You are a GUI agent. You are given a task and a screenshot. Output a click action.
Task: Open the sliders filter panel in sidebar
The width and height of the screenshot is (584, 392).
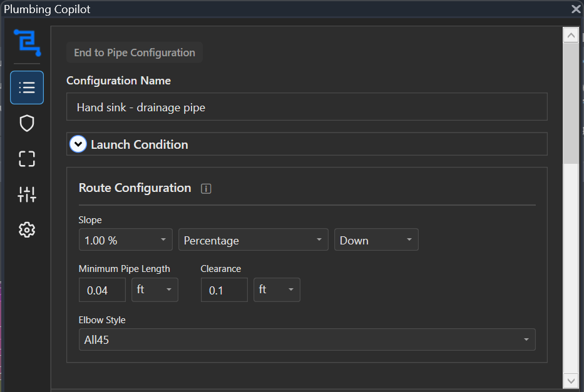coord(27,194)
